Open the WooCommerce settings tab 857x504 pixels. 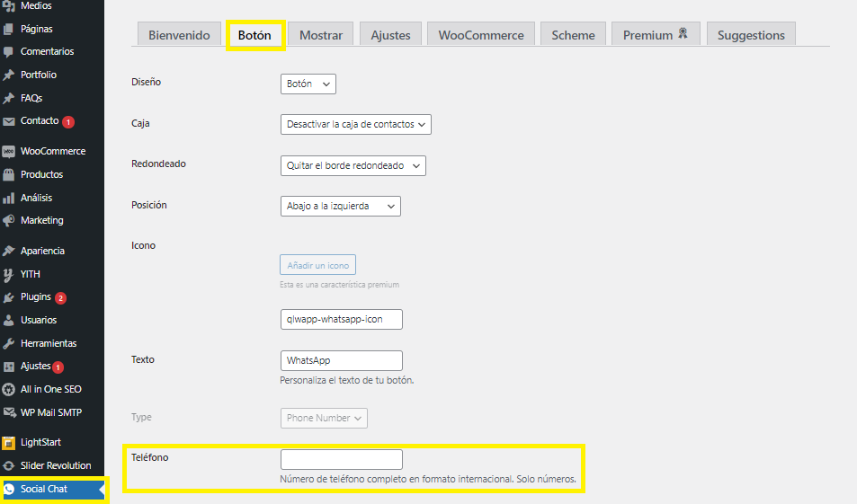(481, 35)
